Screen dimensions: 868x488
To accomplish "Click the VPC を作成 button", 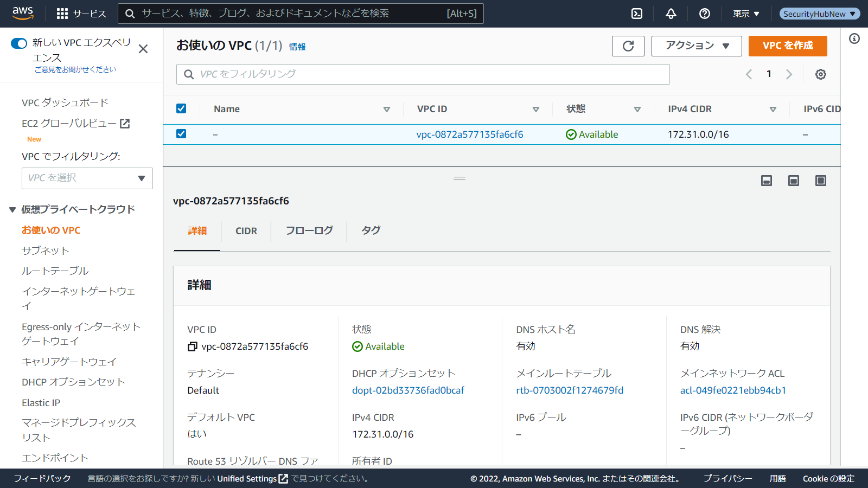I will (788, 46).
